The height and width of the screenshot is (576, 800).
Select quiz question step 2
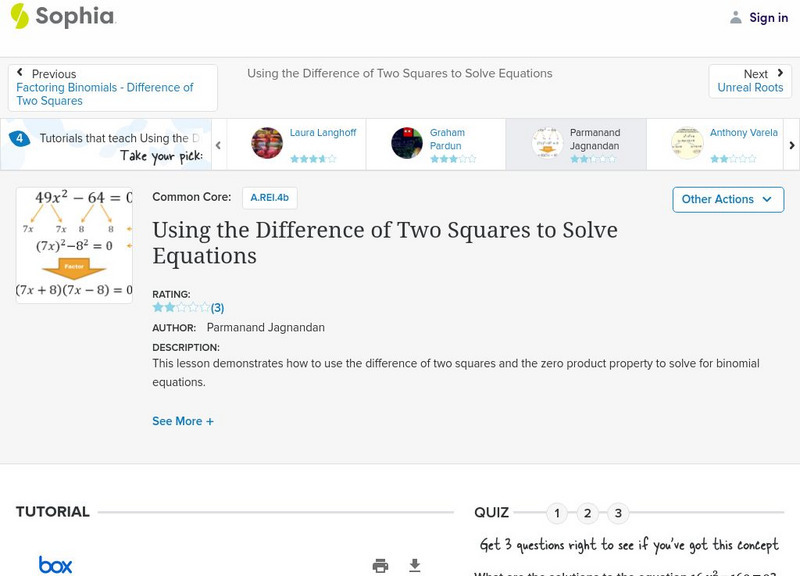tap(588, 512)
